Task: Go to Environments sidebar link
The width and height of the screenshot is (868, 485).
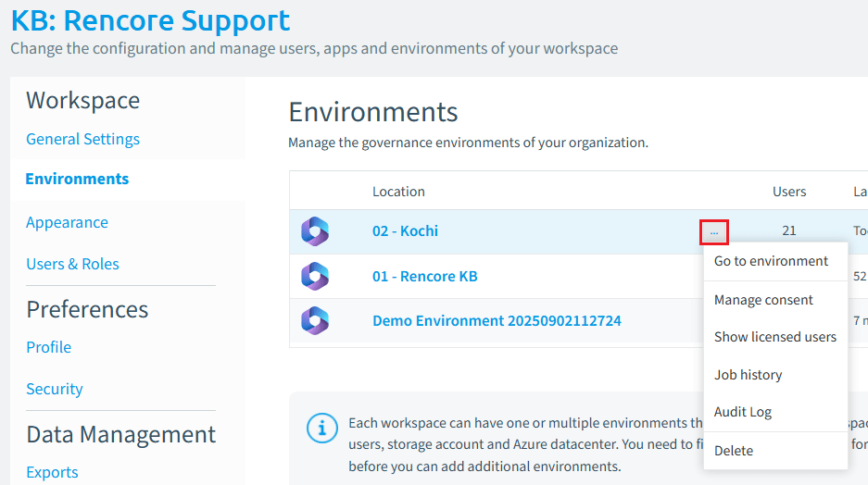Action: [x=77, y=179]
